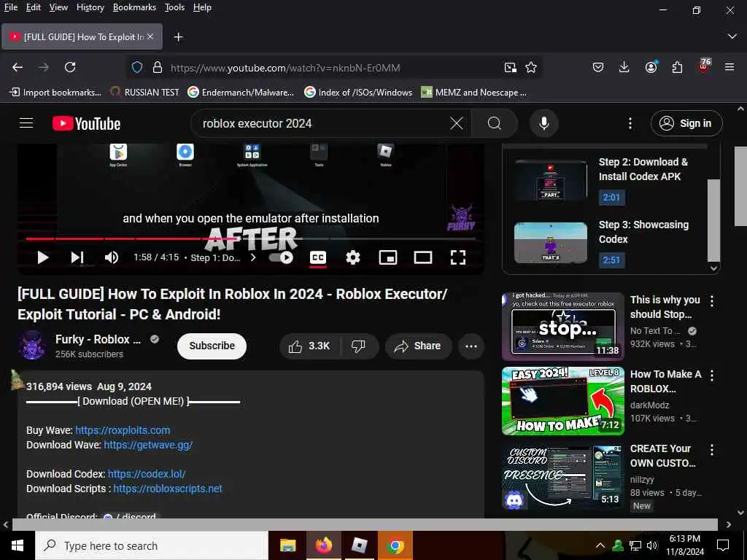Skip to the next video

(77, 257)
